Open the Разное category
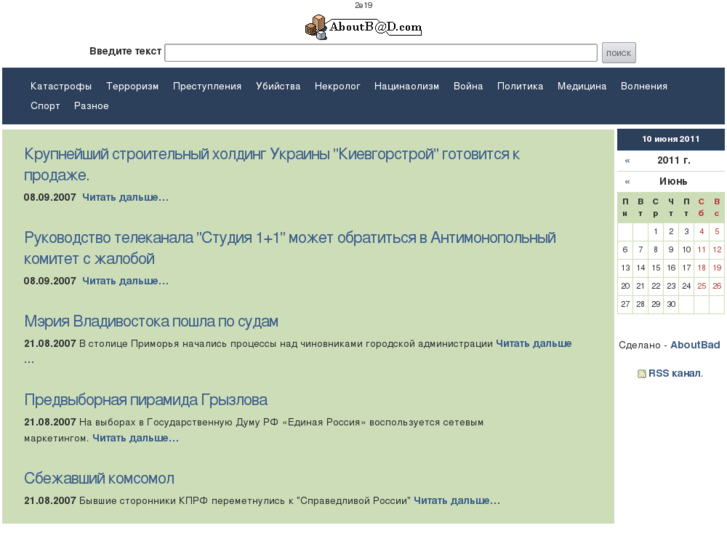The width and height of the screenshot is (727, 545). pyautogui.click(x=91, y=106)
